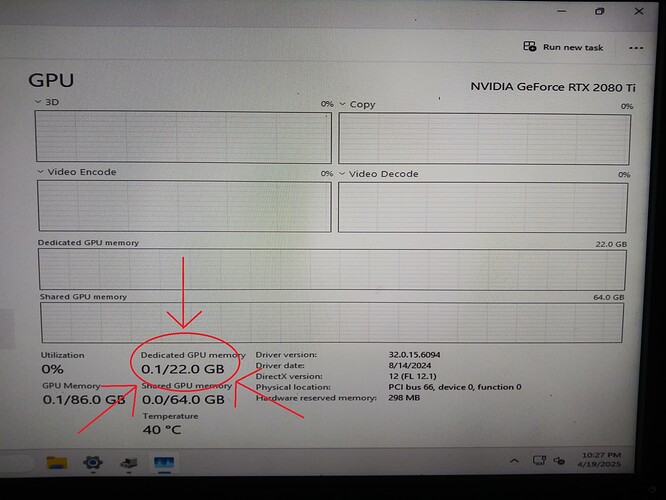Select the 0.1/22.0 GB dedicated memory value
666x500 pixels.
pyautogui.click(x=183, y=369)
